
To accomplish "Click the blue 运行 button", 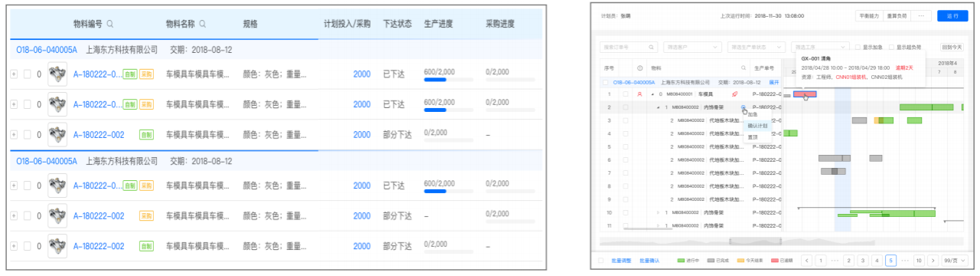I will point(952,15).
